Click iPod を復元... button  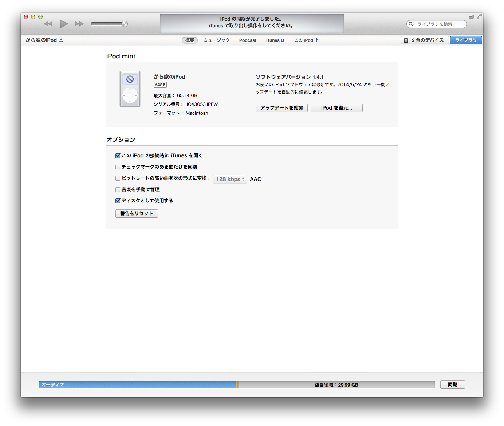336,108
